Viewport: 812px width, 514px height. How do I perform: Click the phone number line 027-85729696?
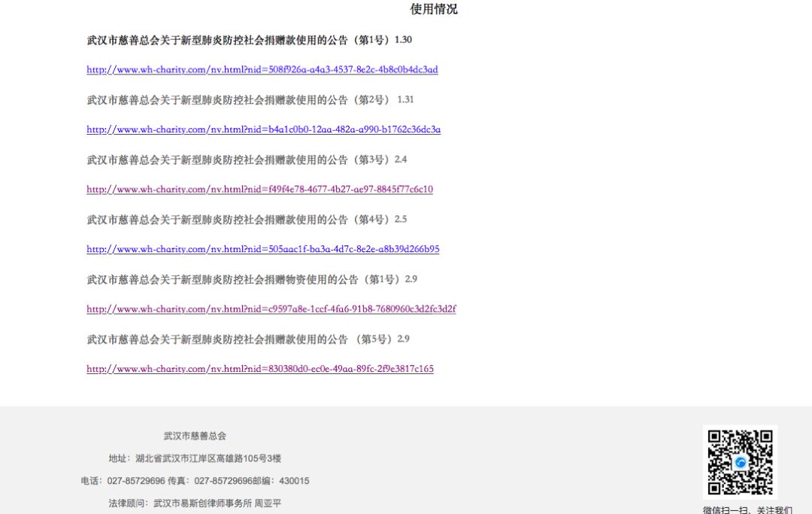tap(195, 481)
